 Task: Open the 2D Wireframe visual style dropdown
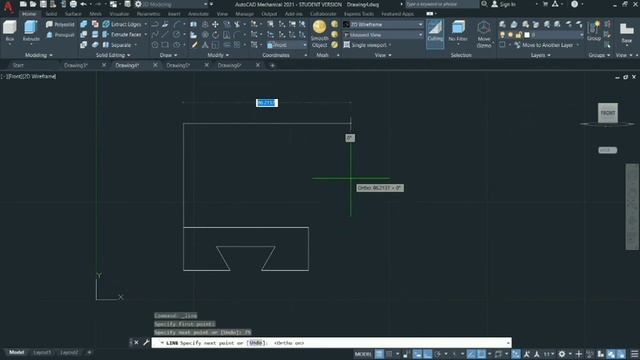[383, 24]
